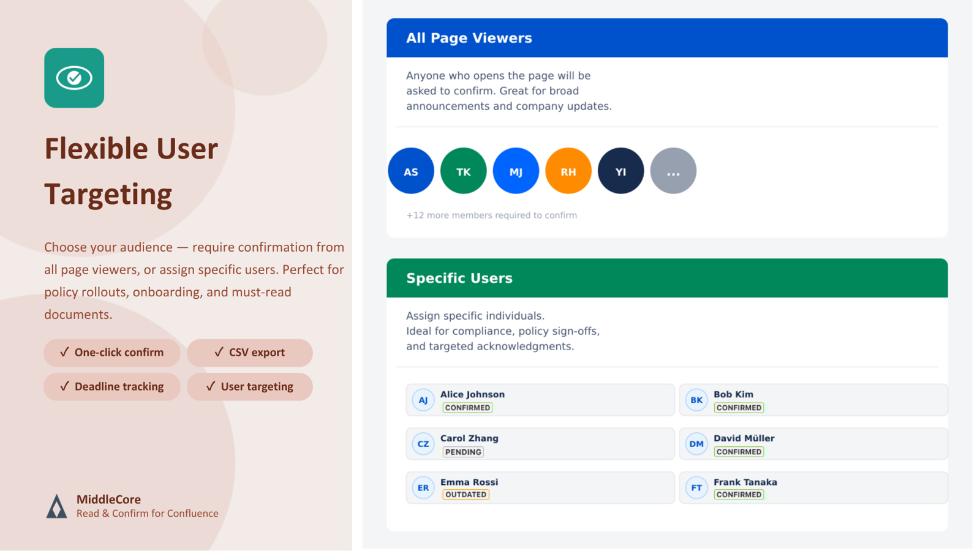Viewport: 980px width, 551px height.
Task: Select the David Müller user row
Action: coord(813,444)
